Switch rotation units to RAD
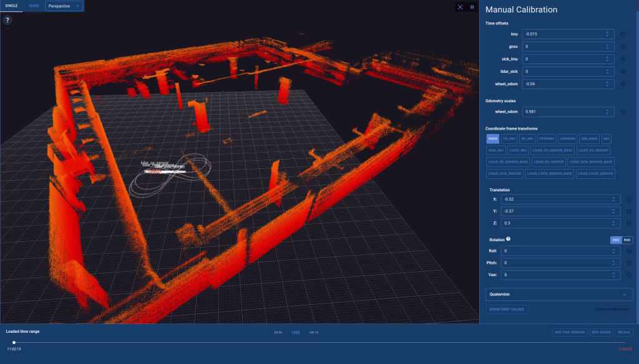Screen dimensions: 639x364 (627, 240)
